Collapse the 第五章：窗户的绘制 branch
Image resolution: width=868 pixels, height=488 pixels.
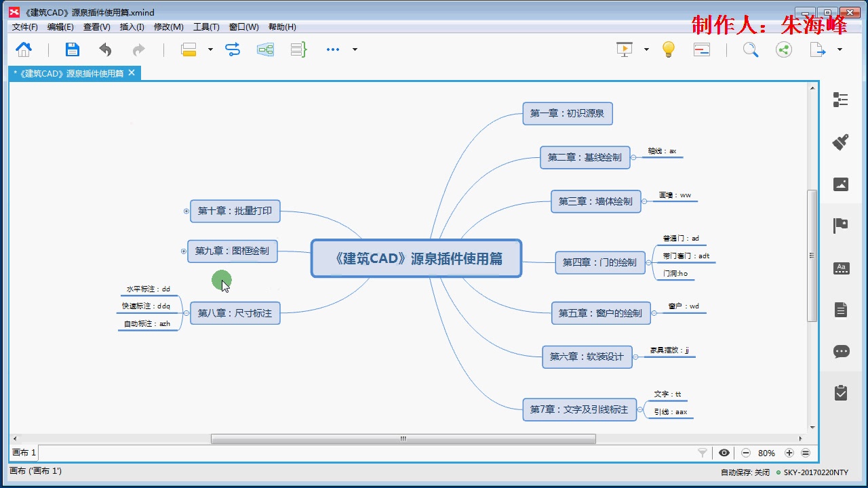coord(654,313)
